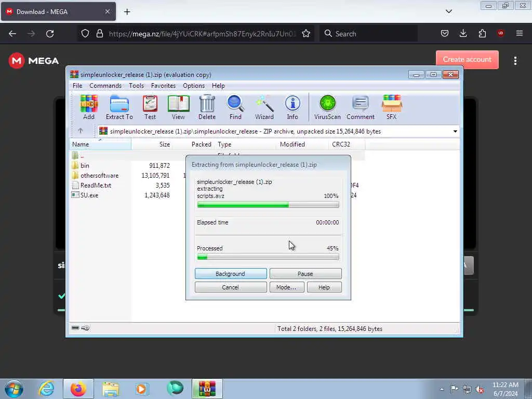Select the ReadMe.txt file icon

point(75,185)
